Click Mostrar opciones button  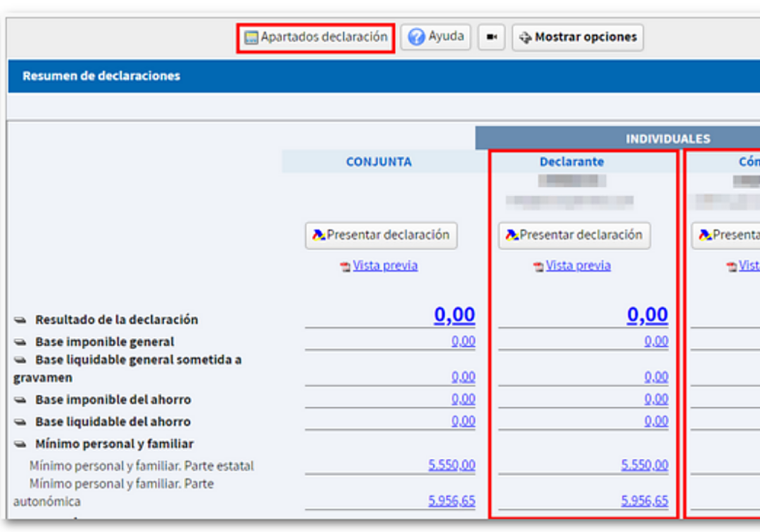[x=578, y=37]
